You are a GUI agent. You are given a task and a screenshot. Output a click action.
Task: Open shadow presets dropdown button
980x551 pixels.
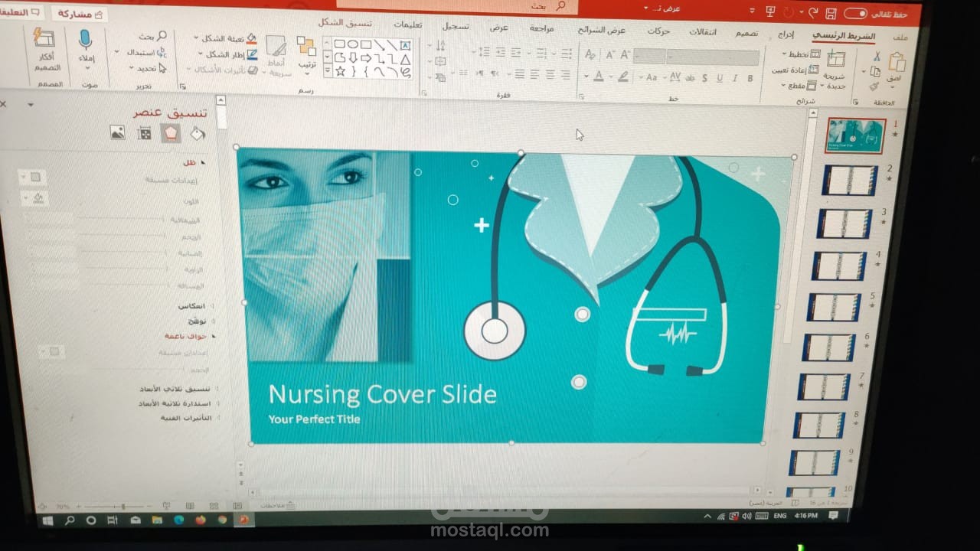pyautogui.click(x=32, y=178)
